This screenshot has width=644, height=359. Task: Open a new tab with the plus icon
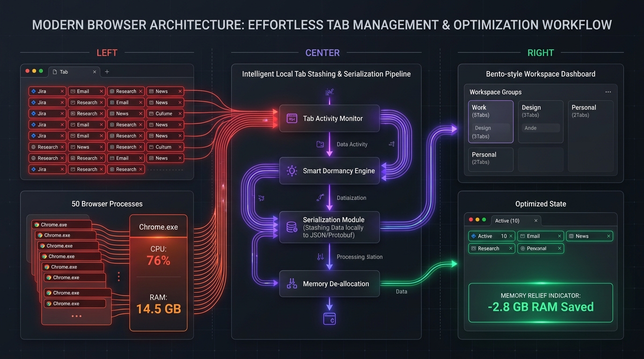pos(107,72)
